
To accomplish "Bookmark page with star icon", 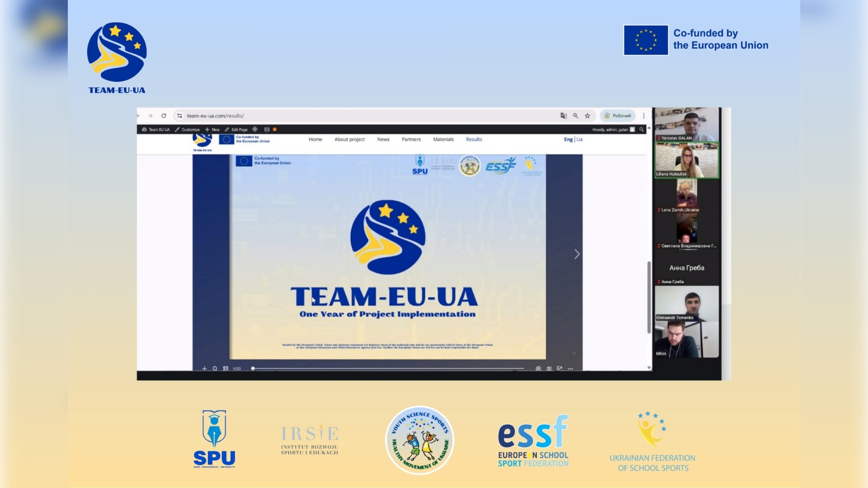I will 587,116.
